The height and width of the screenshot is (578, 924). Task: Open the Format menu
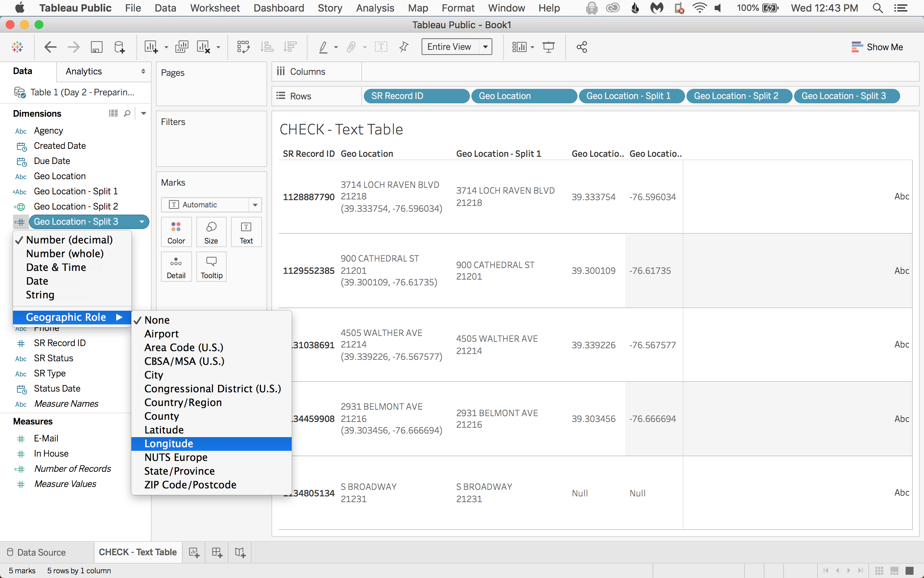pos(458,8)
